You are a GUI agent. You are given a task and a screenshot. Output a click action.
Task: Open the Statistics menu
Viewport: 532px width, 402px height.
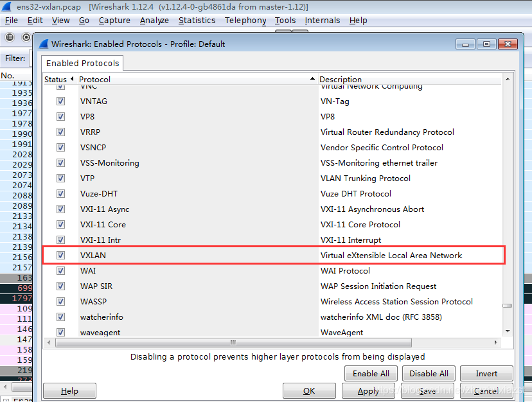pos(197,21)
